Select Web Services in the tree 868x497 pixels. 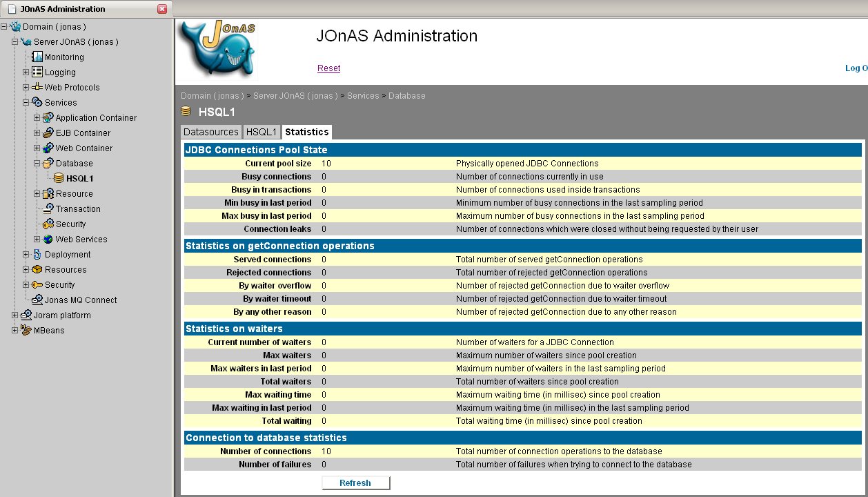[81, 240]
